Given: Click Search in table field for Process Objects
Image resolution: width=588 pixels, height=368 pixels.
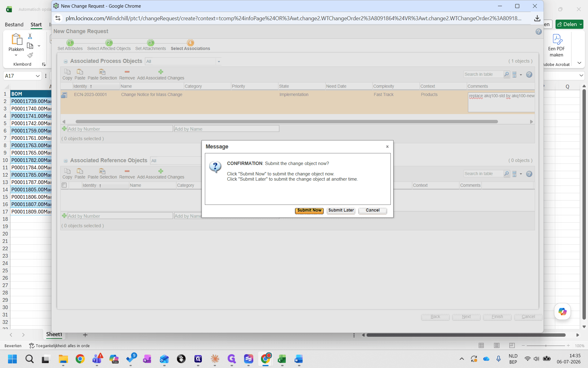Looking at the screenshot, I should coord(484,74).
